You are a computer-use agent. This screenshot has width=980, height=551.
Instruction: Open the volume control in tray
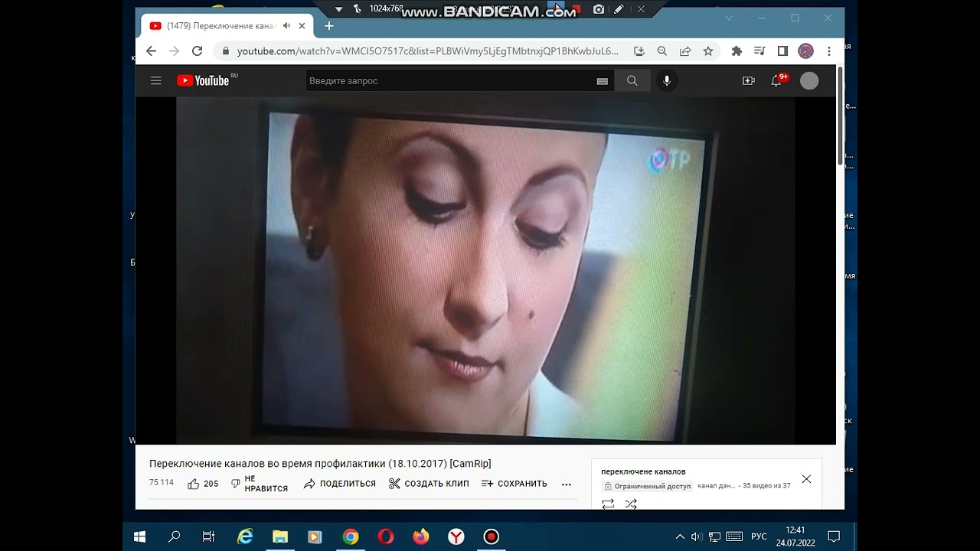pyautogui.click(x=696, y=536)
